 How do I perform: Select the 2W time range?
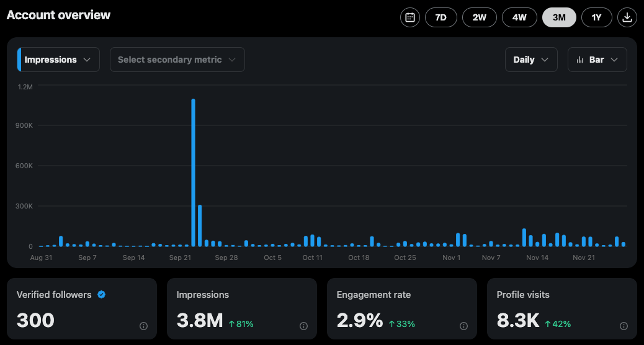point(480,17)
